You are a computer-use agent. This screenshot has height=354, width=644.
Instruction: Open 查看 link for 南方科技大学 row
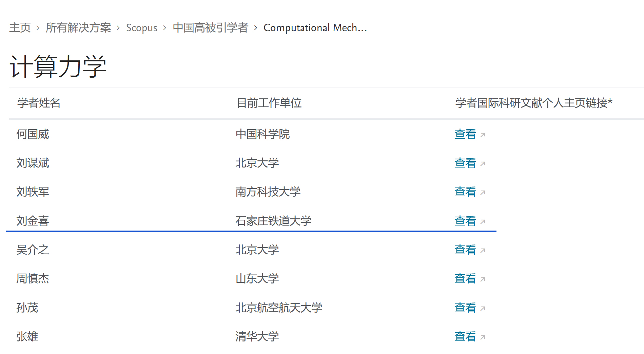[465, 192]
